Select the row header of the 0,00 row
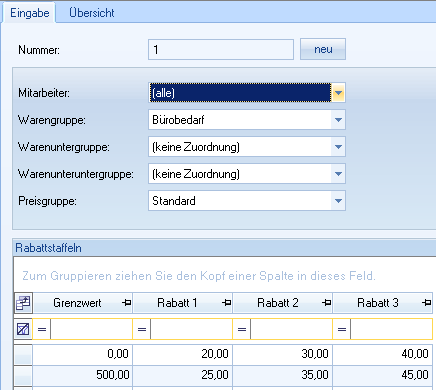436x390 pixels. point(23,355)
